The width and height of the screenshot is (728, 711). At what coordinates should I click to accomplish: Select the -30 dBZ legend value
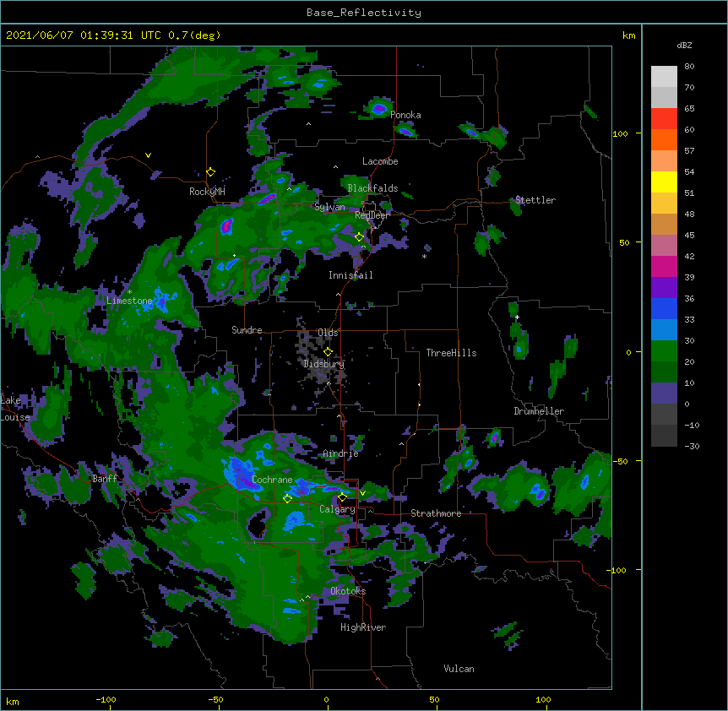(x=692, y=446)
